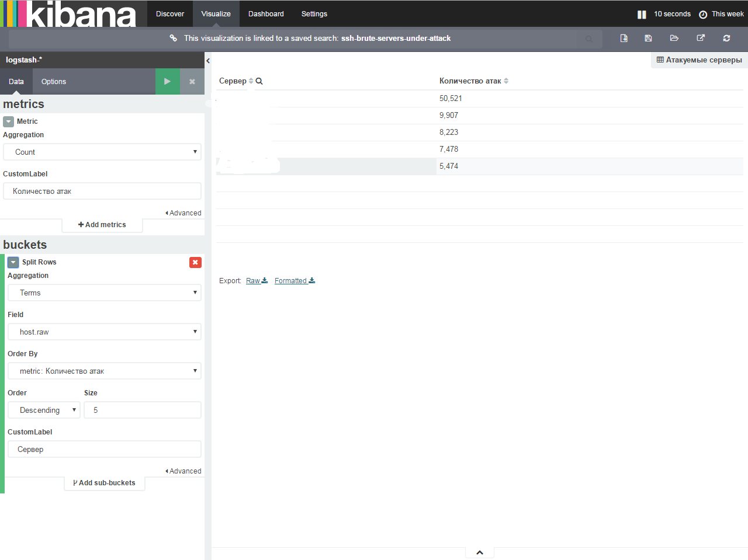Click the magnifier icon next to Сервер header
This screenshot has width=748, height=560.
(259, 81)
